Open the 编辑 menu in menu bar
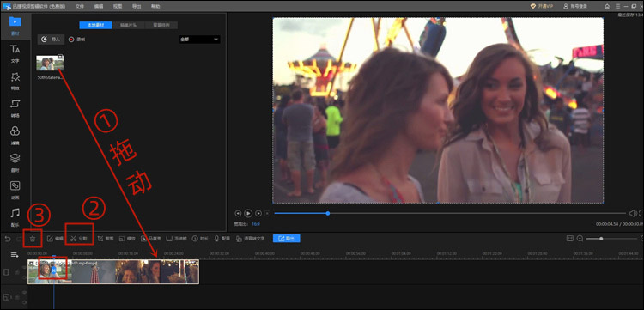 (99, 6)
